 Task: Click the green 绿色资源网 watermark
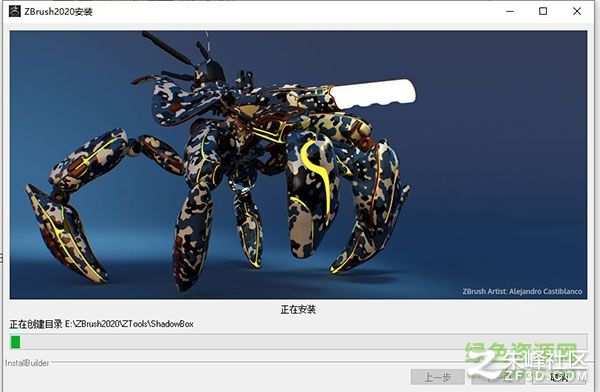tap(520, 352)
